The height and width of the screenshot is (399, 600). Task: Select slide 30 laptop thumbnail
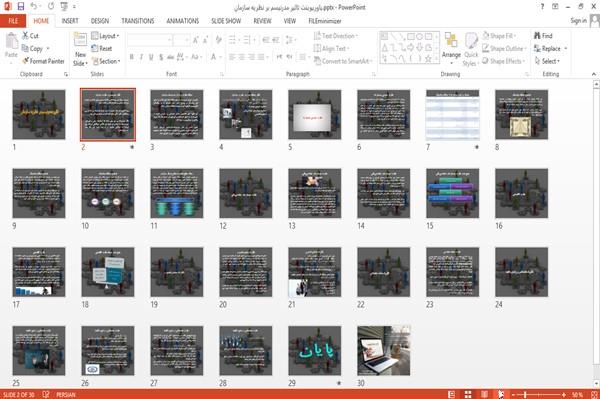tap(383, 350)
